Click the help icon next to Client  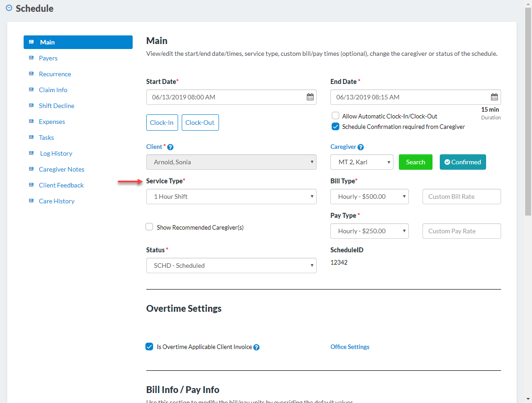170,147
